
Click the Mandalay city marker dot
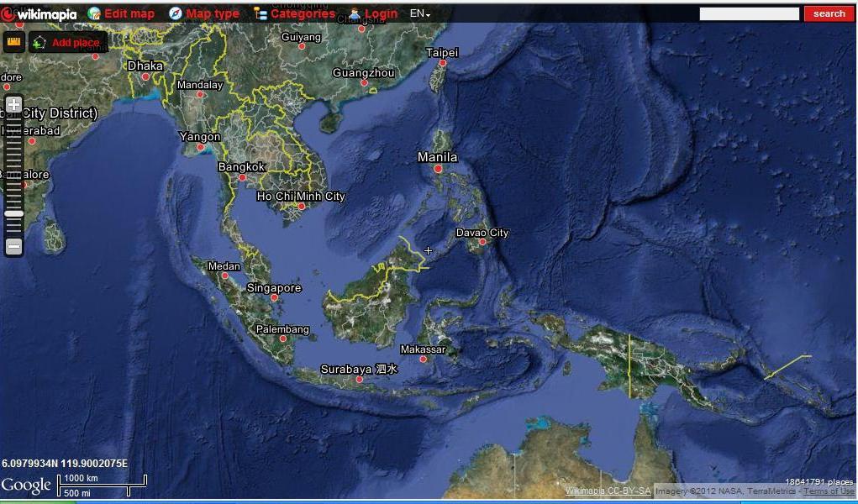click(200, 95)
